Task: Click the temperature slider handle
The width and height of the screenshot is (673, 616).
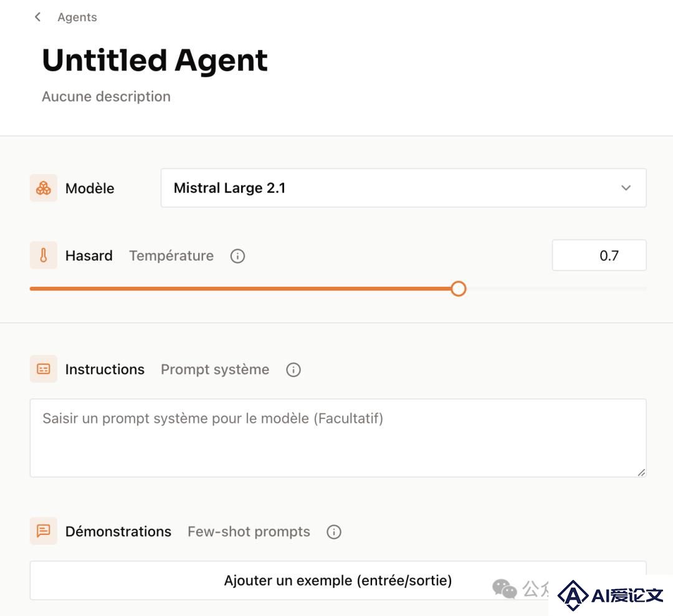Action: (x=459, y=289)
